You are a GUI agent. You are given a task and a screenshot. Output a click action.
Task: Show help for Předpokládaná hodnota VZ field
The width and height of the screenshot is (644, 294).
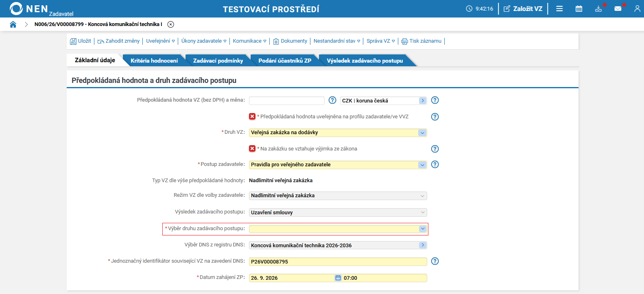point(332,100)
